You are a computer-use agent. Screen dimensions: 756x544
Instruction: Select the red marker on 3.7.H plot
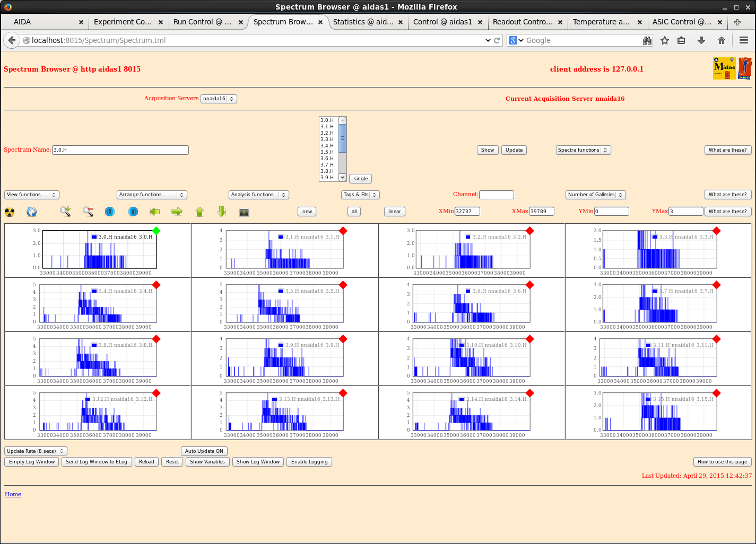pyautogui.click(x=717, y=285)
